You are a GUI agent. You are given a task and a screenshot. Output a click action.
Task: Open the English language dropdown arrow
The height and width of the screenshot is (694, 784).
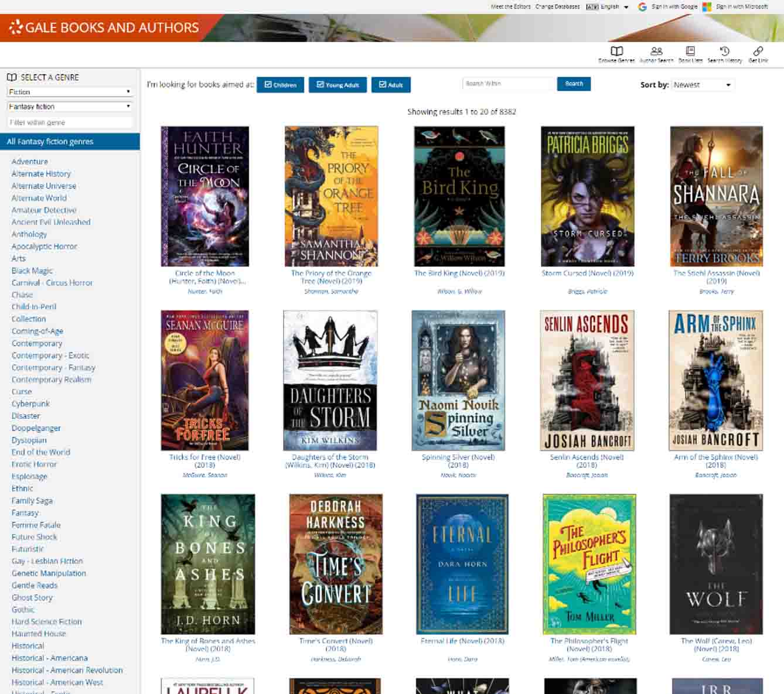pyautogui.click(x=626, y=7)
